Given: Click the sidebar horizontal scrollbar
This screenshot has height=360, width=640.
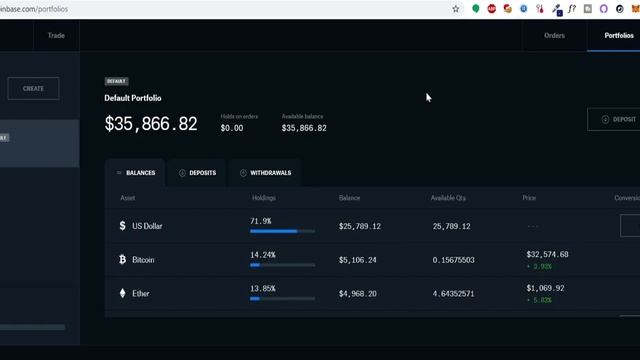Looking at the screenshot, I should click(33, 327).
